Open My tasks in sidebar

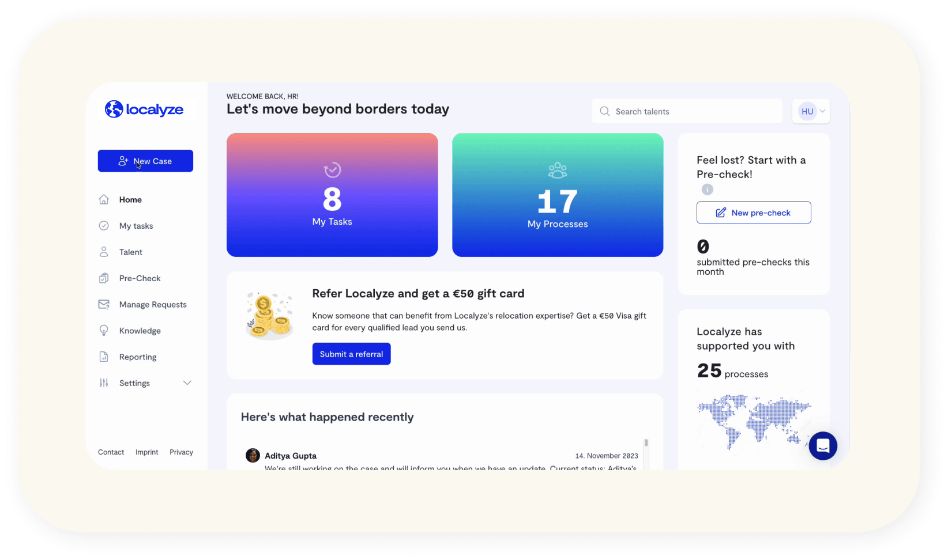[x=136, y=226]
